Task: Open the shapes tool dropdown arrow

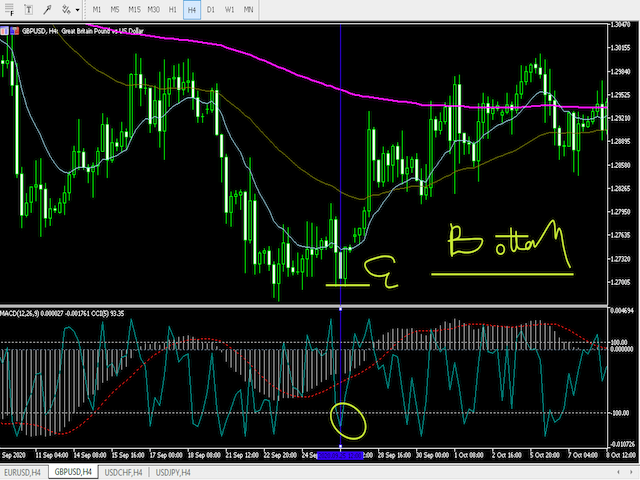Action: click(78, 10)
